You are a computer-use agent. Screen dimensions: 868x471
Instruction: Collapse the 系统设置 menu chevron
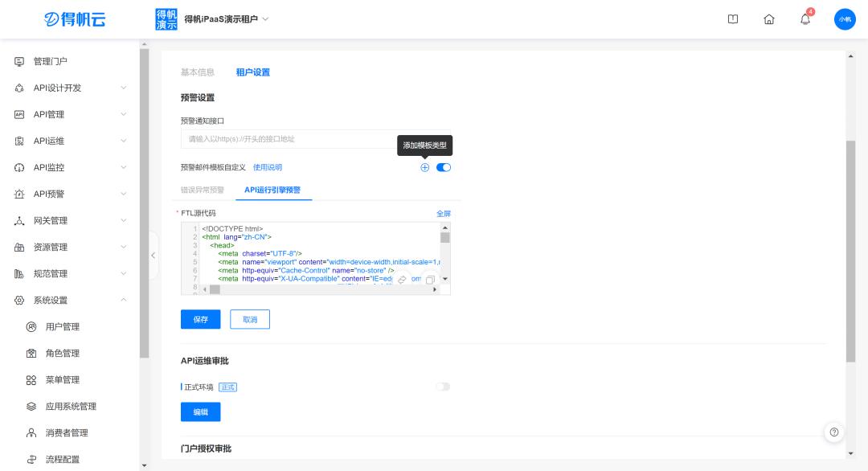124,301
